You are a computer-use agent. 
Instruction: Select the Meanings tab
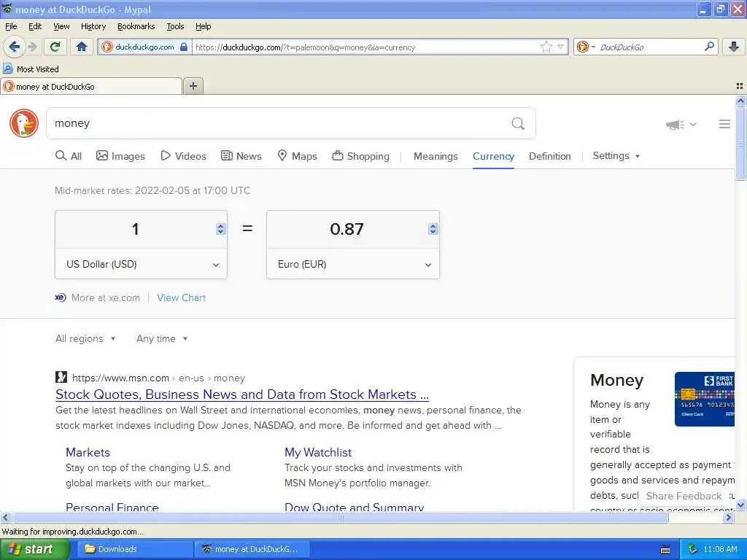click(x=436, y=156)
